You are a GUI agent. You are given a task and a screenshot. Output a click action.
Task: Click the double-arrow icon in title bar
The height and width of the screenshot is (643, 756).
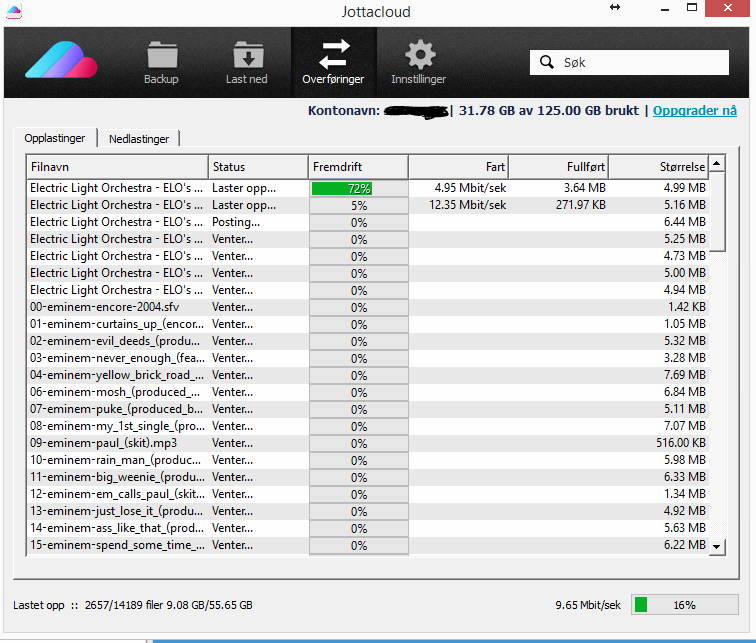point(615,7)
